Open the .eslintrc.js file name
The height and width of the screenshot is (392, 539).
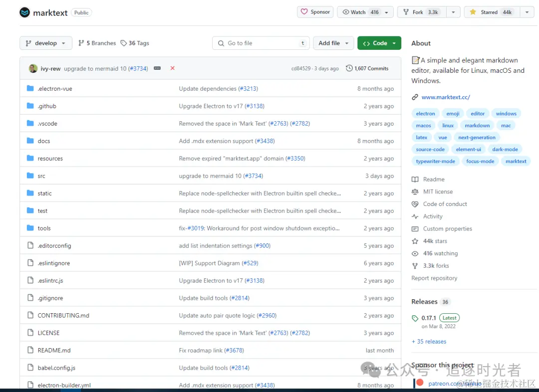[50, 280]
